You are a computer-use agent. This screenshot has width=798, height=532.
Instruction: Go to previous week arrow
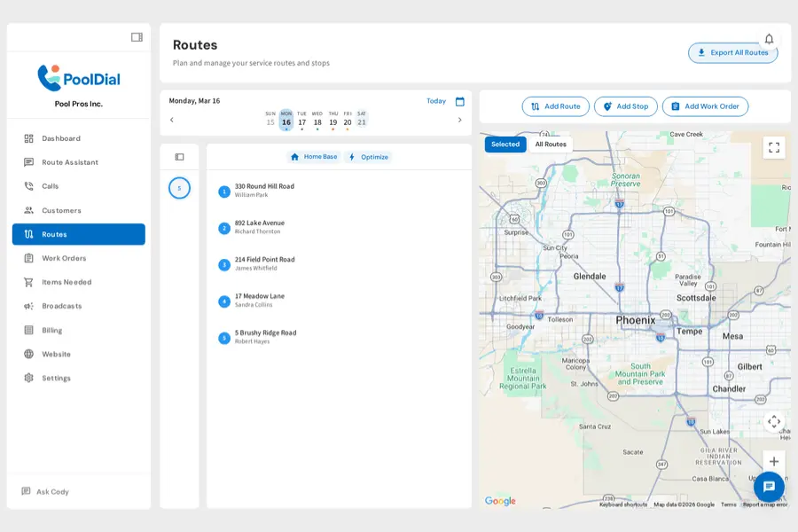pos(171,120)
